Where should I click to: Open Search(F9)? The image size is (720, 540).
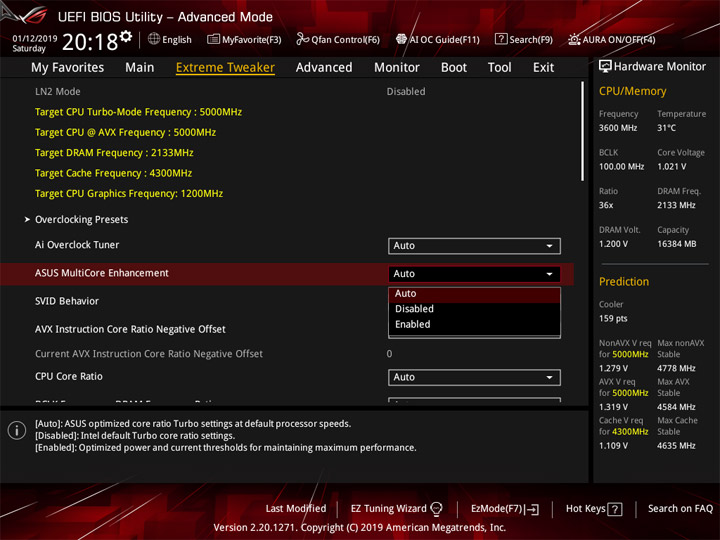pos(524,39)
